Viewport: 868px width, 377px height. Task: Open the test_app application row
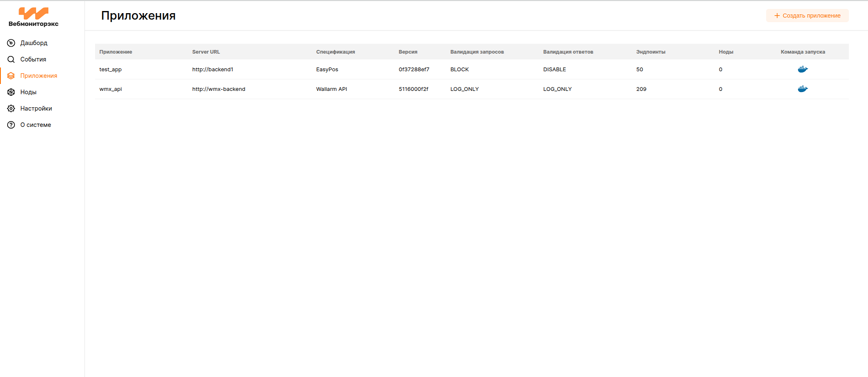coord(110,70)
